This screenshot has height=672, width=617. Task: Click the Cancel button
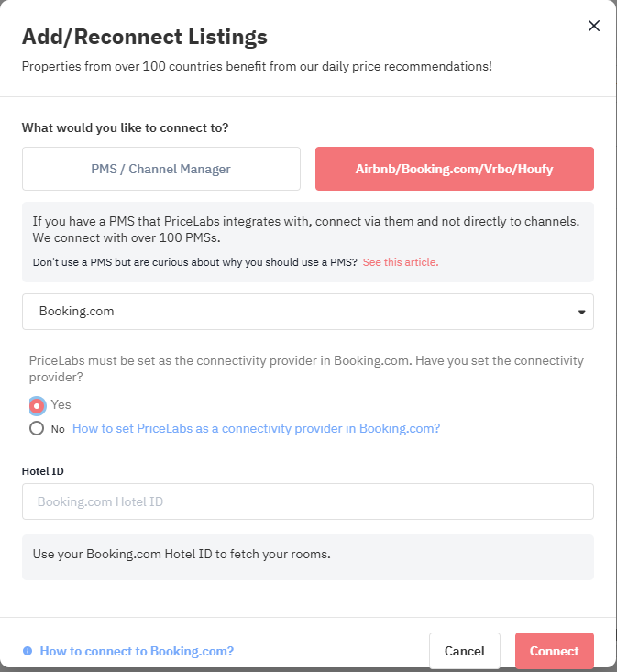coord(465,651)
